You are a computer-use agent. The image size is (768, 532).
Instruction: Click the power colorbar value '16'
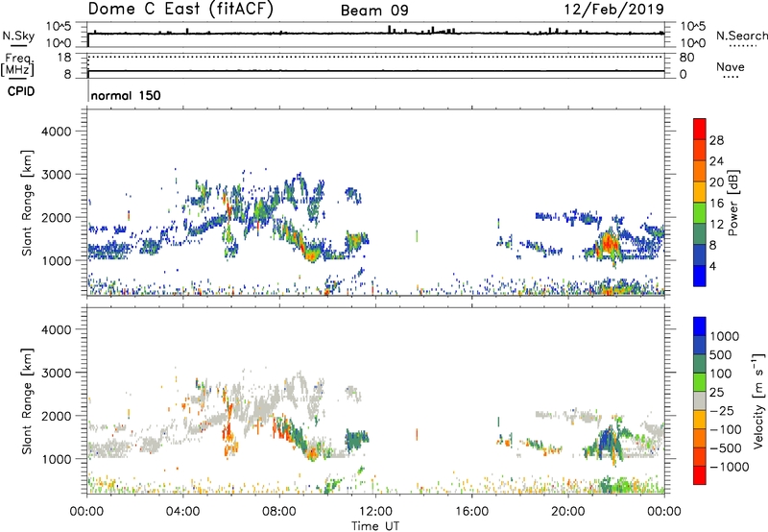tap(716, 204)
